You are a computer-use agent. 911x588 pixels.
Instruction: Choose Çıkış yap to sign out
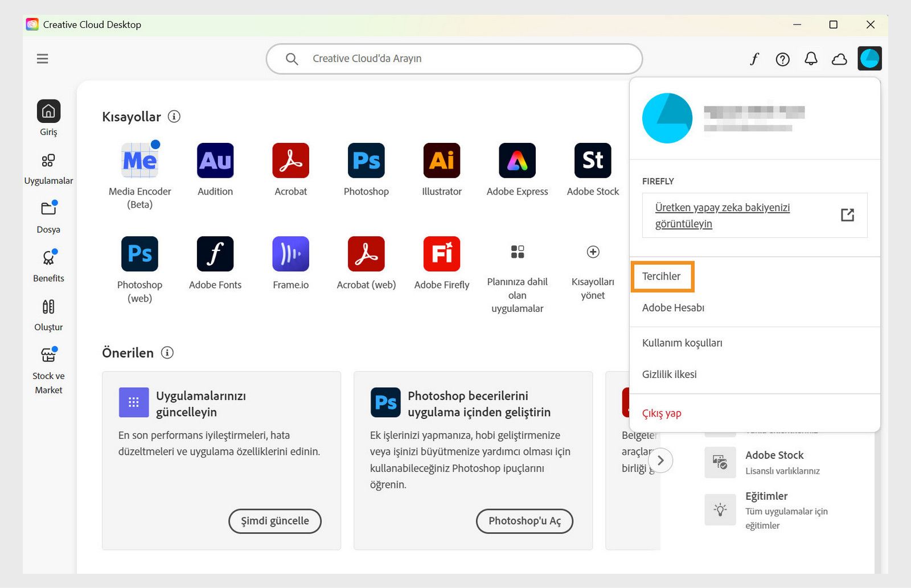point(661,413)
